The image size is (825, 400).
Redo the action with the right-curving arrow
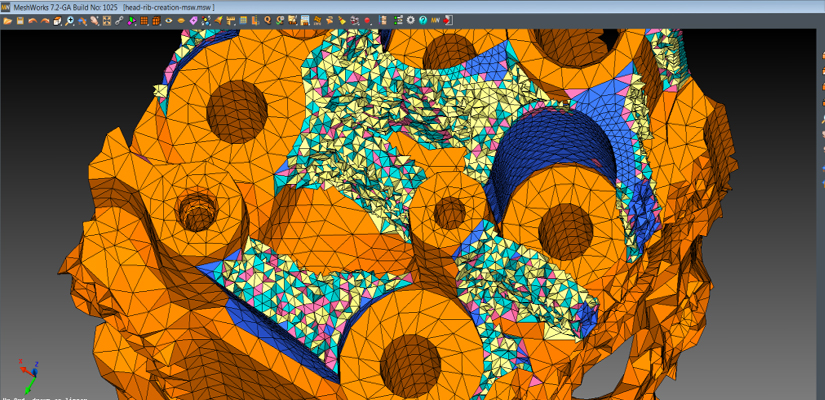coord(45,20)
